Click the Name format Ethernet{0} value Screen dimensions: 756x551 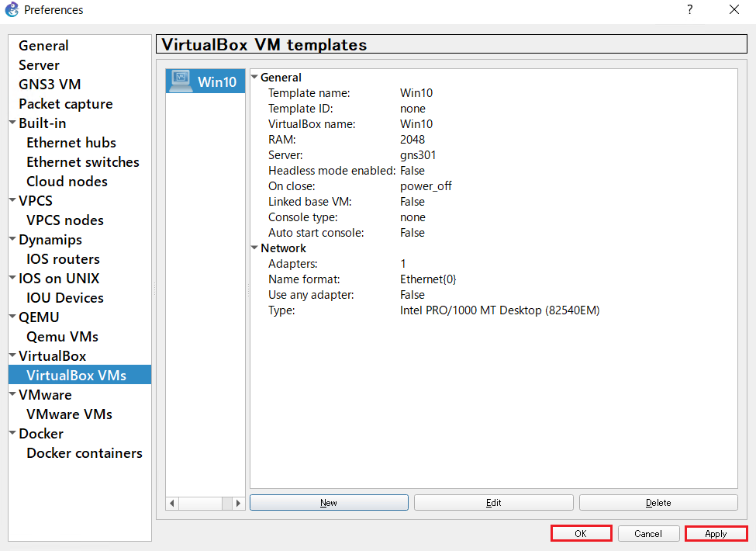pos(428,279)
